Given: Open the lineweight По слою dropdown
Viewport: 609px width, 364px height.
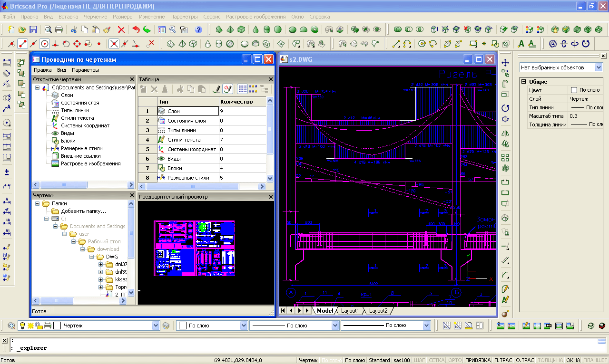Looking at the screenshot, I should pyautogui.click(x=427, y=326).
